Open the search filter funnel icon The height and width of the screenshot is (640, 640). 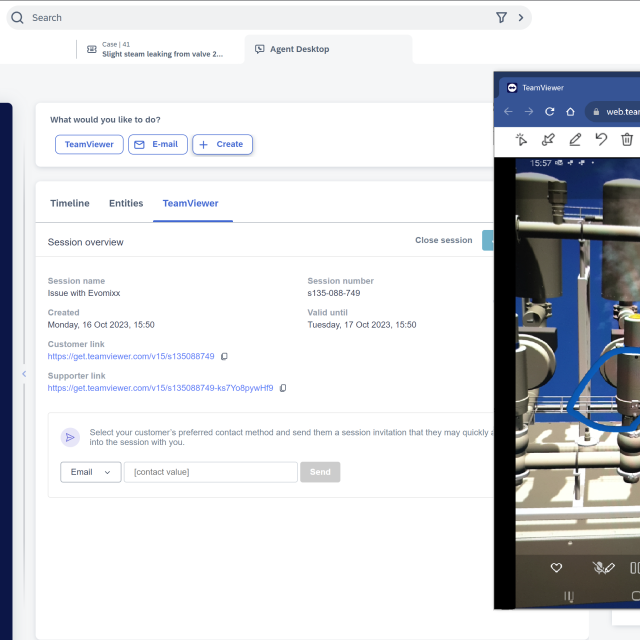click(501, 18)
